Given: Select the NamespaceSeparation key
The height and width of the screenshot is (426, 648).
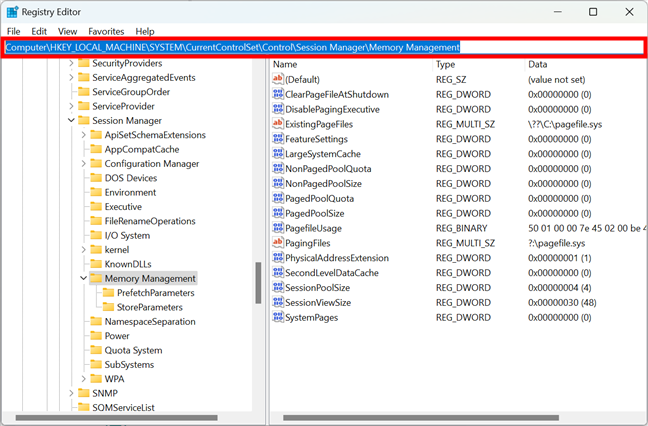Looking at the screenshot, I should pos(150,321).
